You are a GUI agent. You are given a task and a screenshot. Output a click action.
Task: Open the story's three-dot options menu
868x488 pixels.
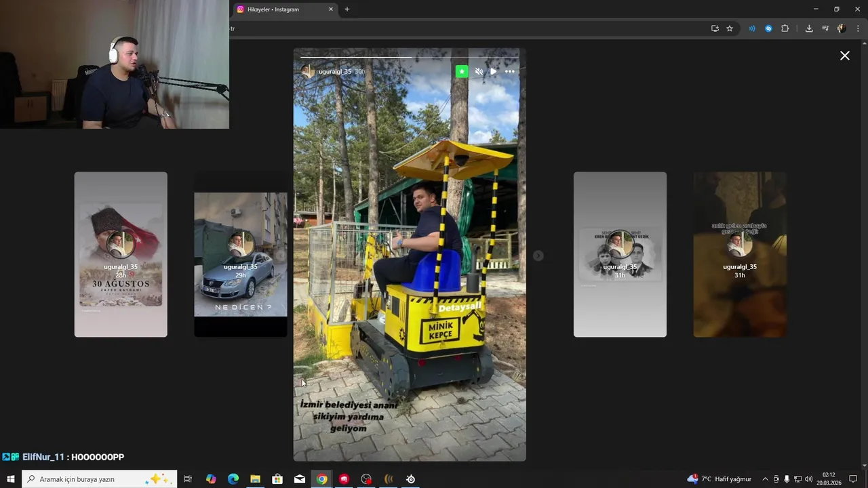click(509, 71)
